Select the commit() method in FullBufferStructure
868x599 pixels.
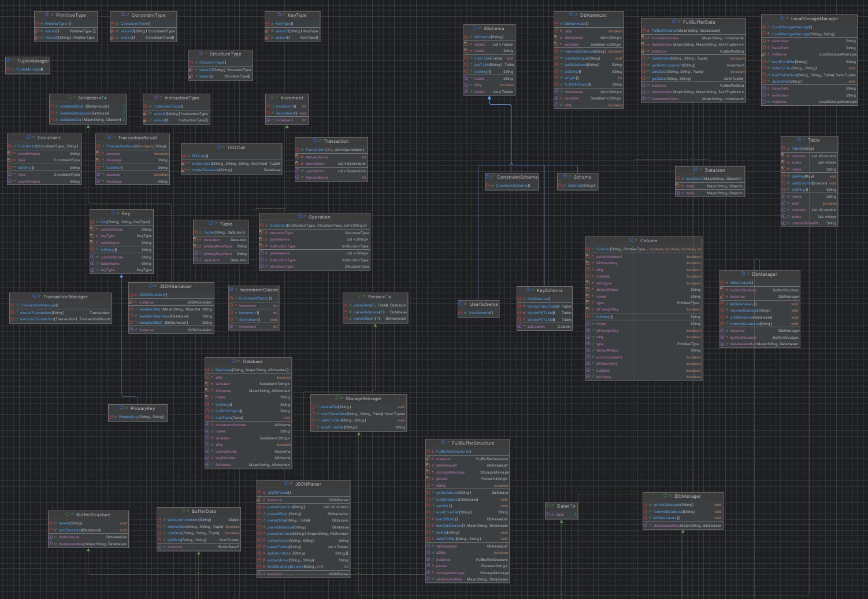443,506
